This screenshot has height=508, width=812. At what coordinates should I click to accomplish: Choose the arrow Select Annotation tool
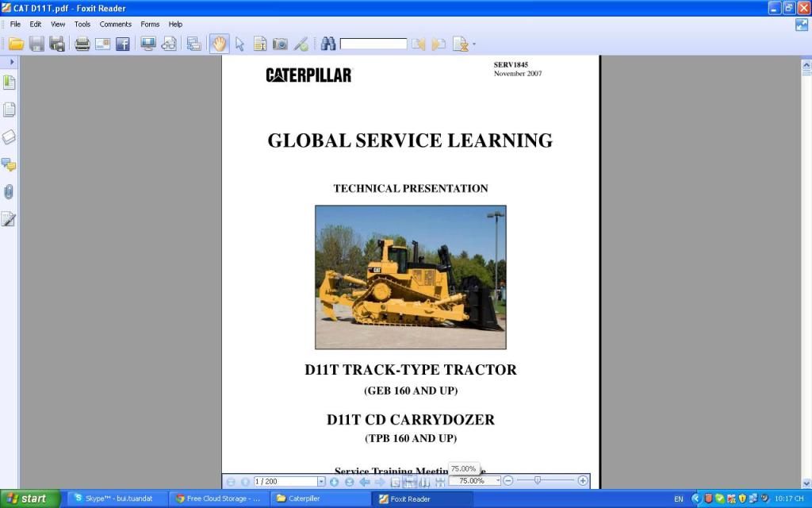pyautogui.click(x=239, y=44)
